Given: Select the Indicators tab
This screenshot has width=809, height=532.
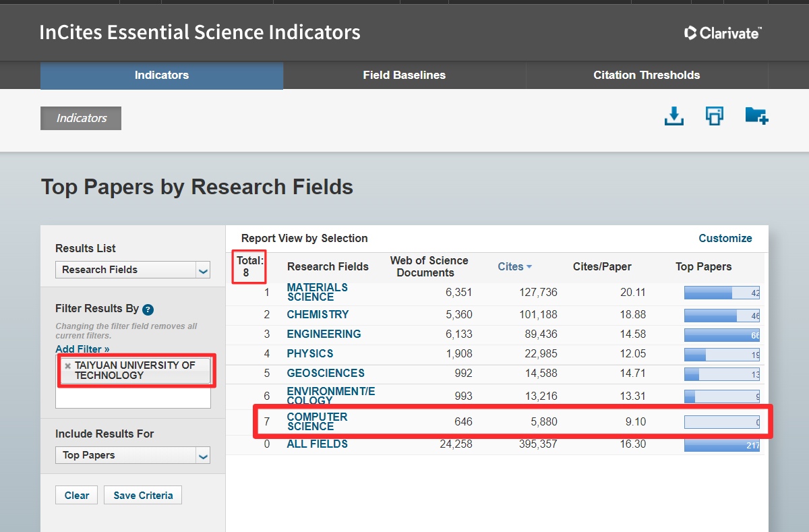Looking at the screenshot, I should [162, 76].
